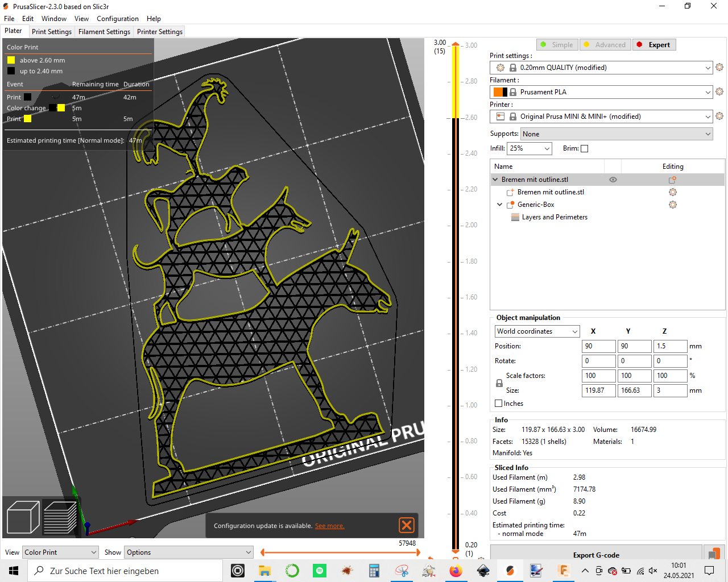Image resolution: width=728 pixels, height=582 pixels.
Task: Switch to Simple mode
Action: click(x=557, y=45)
